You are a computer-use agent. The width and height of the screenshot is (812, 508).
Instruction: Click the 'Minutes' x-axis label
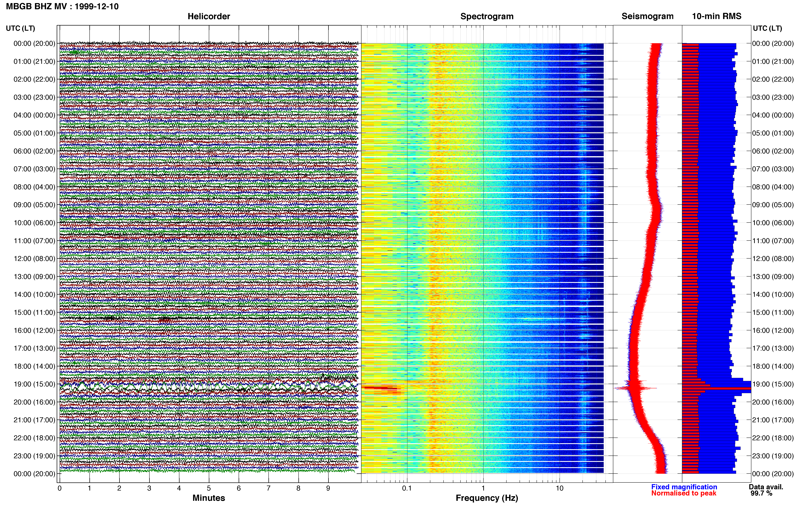coord(209,498)
